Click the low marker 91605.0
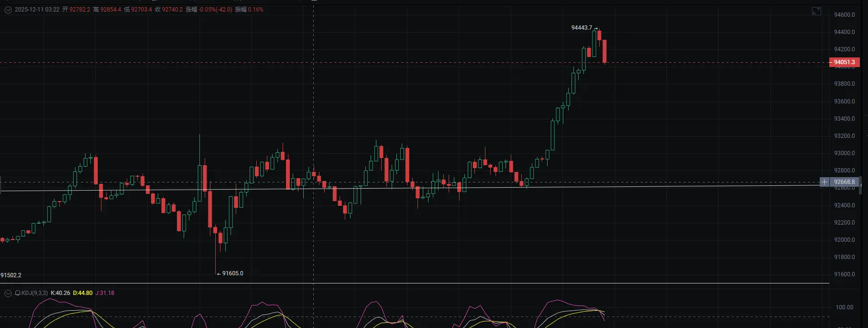 [x=233, y=273]
